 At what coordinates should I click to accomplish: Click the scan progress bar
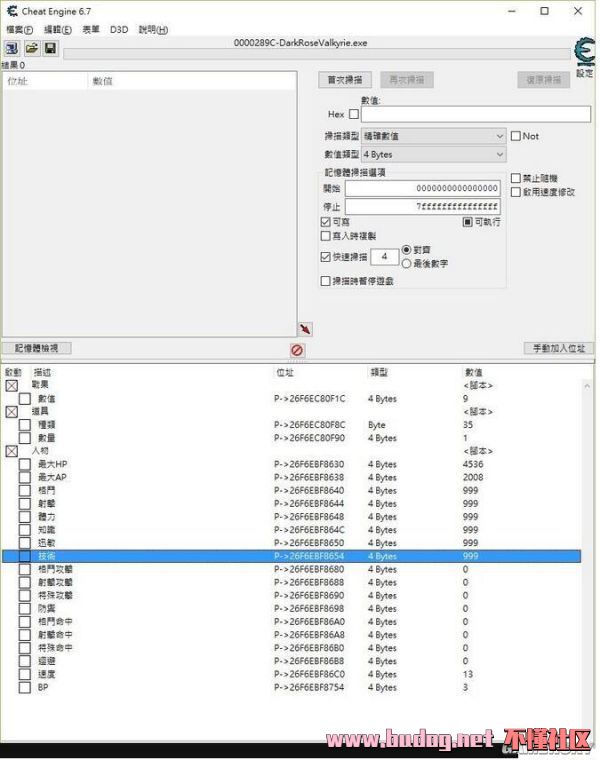(x=317, y=53)
